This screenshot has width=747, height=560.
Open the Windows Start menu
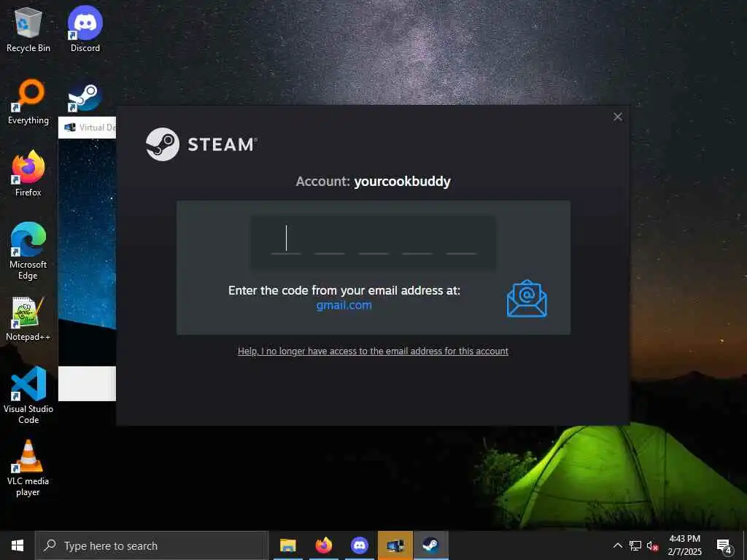18,545
